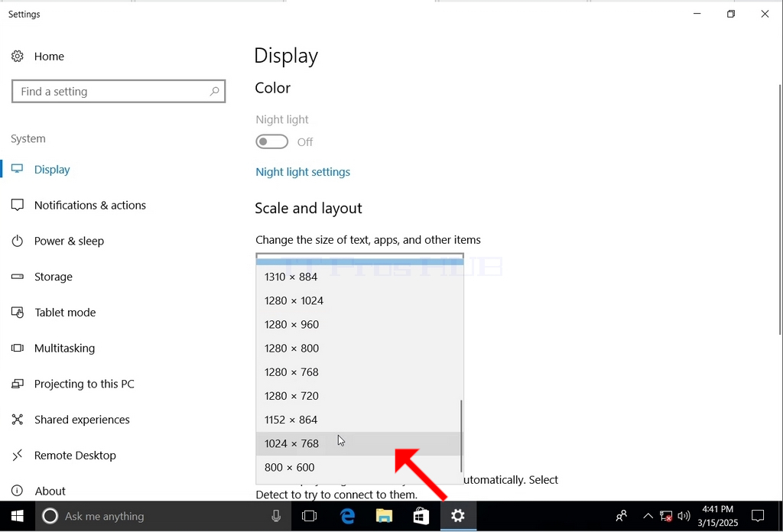Open Shared experiences settings

tap(82, 420)
